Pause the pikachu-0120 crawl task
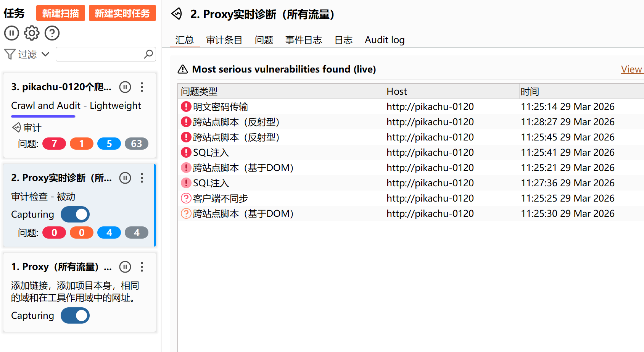 (x=125, y=87)
